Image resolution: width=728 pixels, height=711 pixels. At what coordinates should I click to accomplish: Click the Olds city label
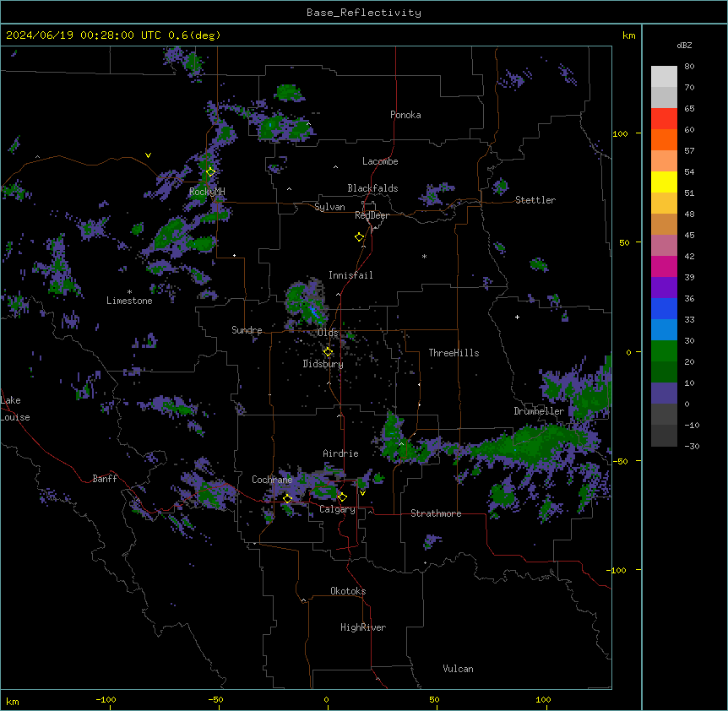click(328, 333)
